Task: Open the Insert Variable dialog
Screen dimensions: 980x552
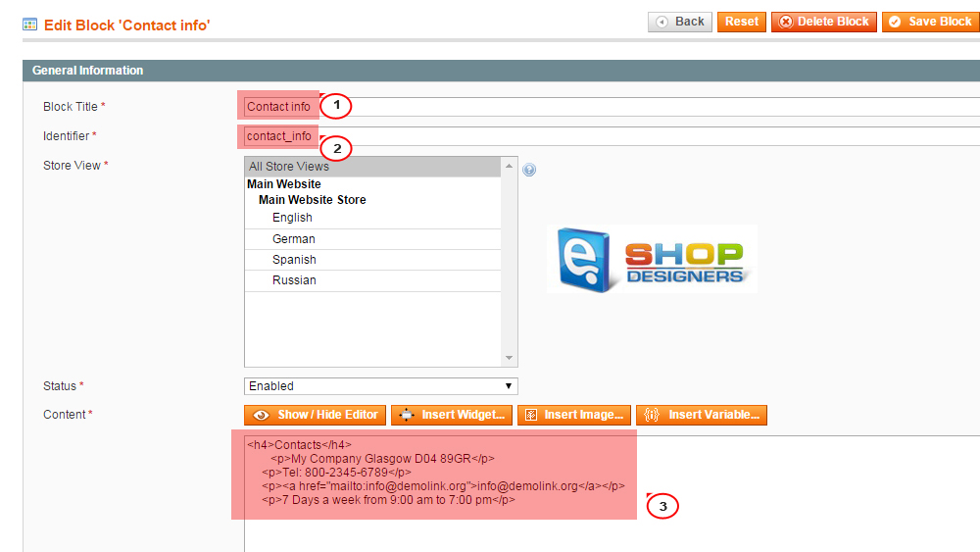Action: coord(702,415)
